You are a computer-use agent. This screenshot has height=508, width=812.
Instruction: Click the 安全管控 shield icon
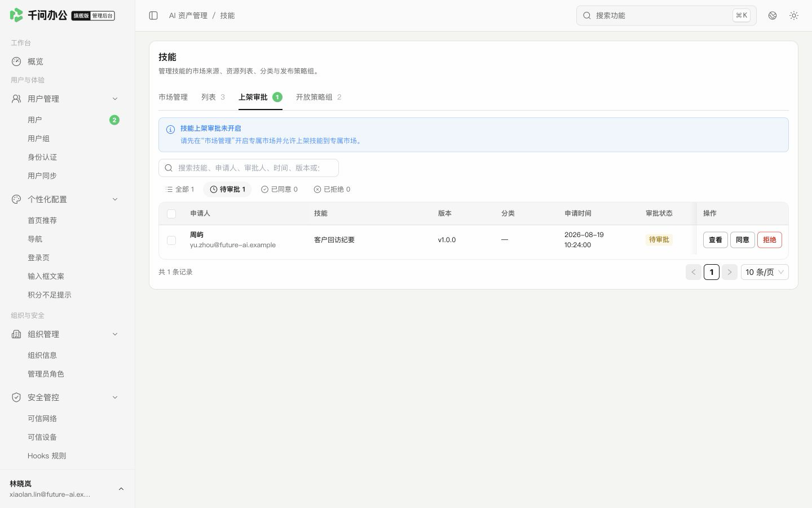(x=16, y=397)
